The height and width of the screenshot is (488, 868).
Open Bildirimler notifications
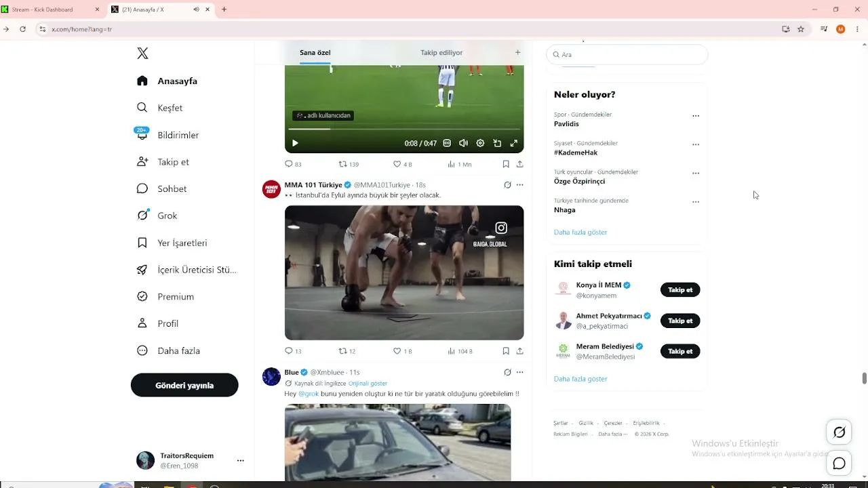(x=167, y=135)
